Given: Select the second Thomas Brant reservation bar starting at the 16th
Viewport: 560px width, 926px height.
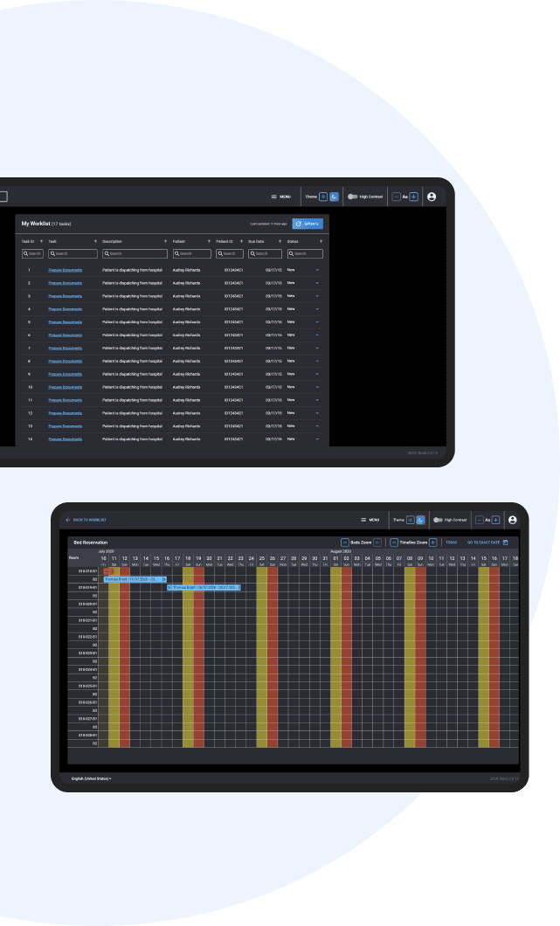Looking at the screenshot, I should pos(204,588).
